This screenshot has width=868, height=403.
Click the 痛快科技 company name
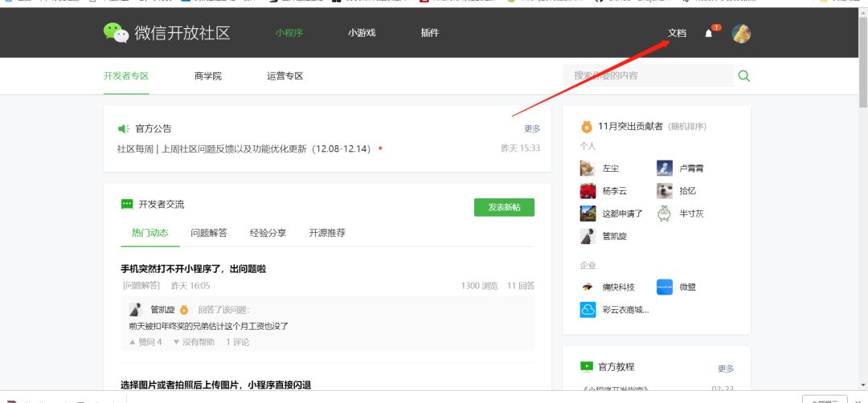coord(618,287)
